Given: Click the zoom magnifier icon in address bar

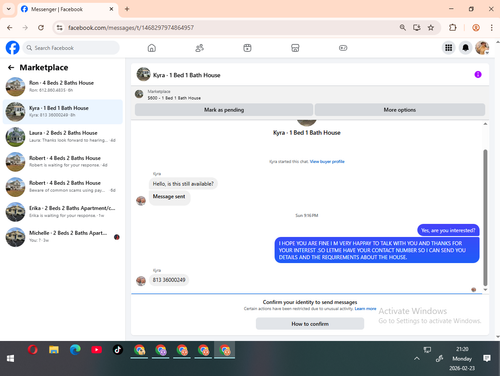Looking at the screenshot, I should pyautogui.click(x=403, y=27).
